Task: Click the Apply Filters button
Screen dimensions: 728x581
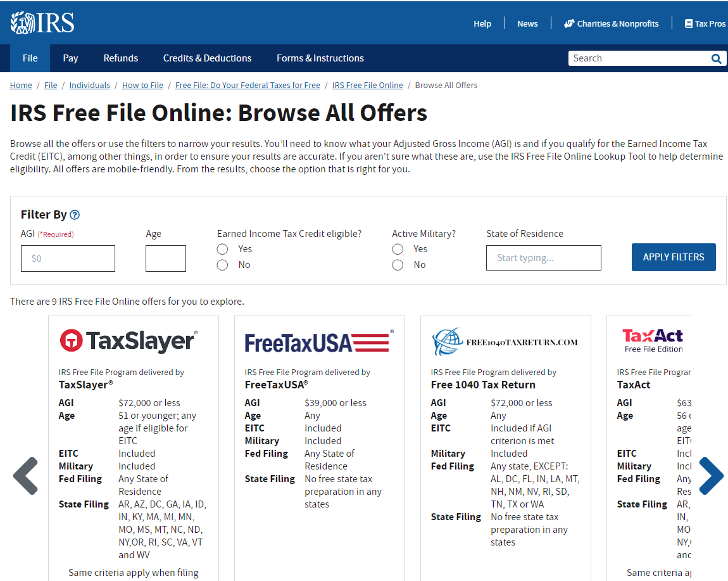Action: 673,257
